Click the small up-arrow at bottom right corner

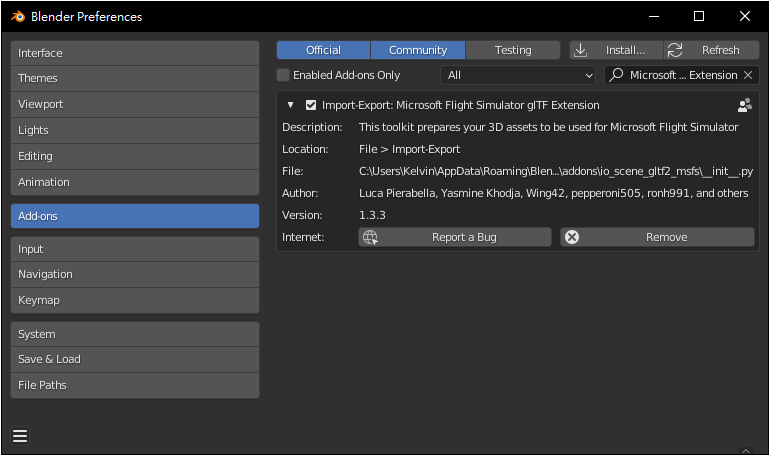pyautogui.click(x=745, y=451)
